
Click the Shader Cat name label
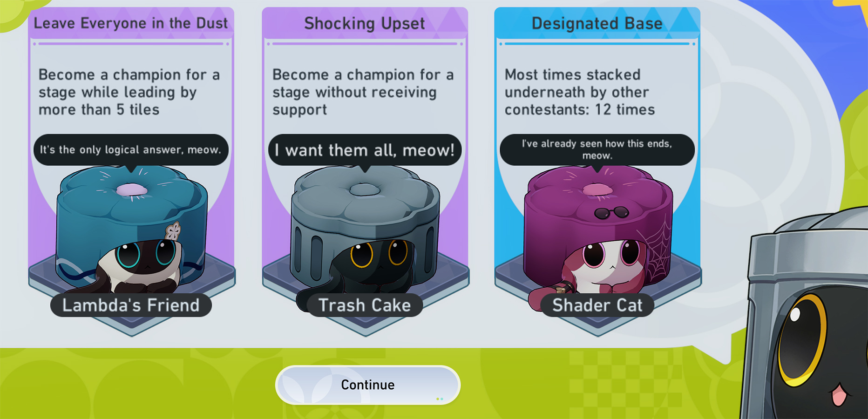[597, 305]
